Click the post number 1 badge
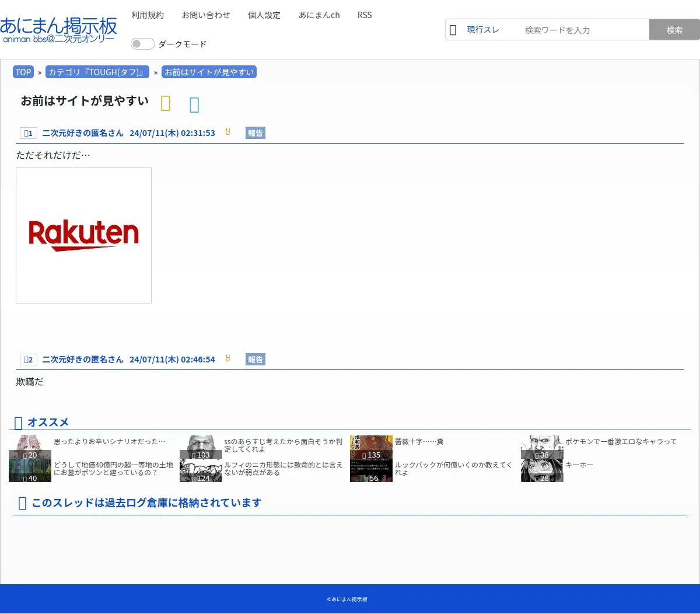The image size is (700, 614). (29, 133)
